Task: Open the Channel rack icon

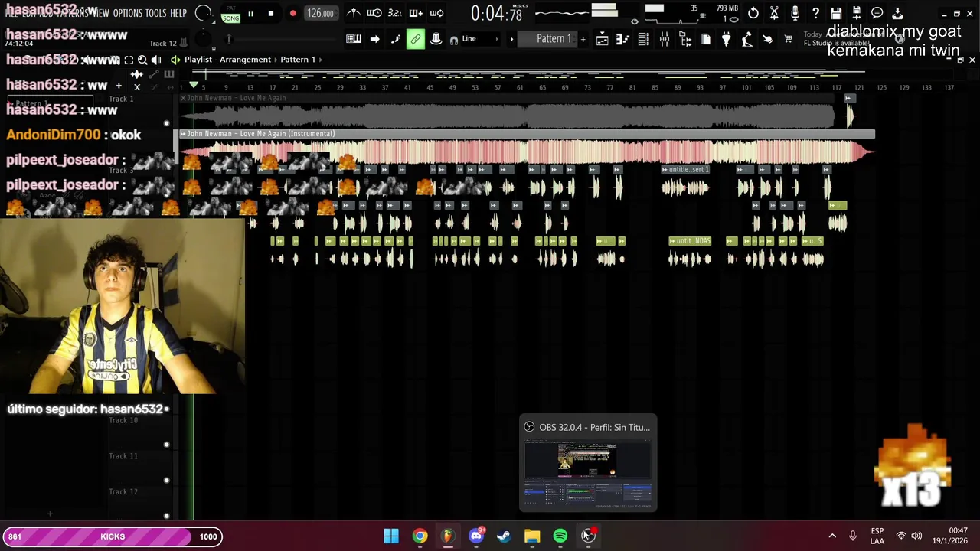Action: coord(644,39)
